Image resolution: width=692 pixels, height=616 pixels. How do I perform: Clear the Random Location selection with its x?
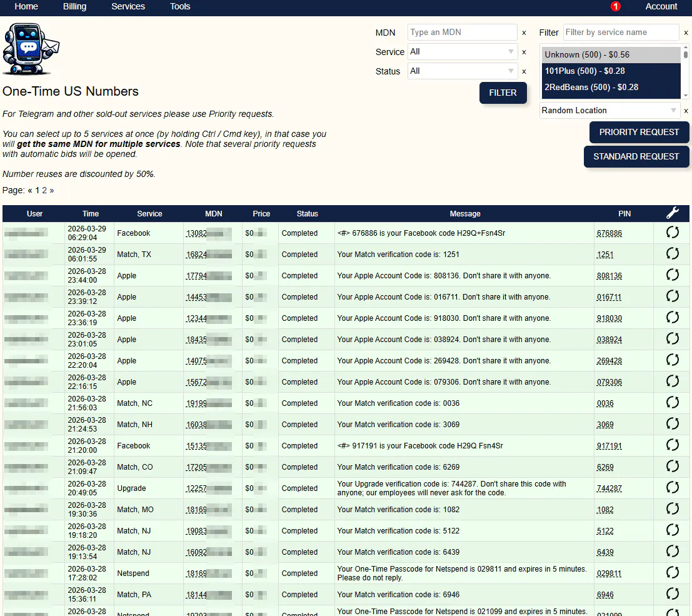point(686,111)
